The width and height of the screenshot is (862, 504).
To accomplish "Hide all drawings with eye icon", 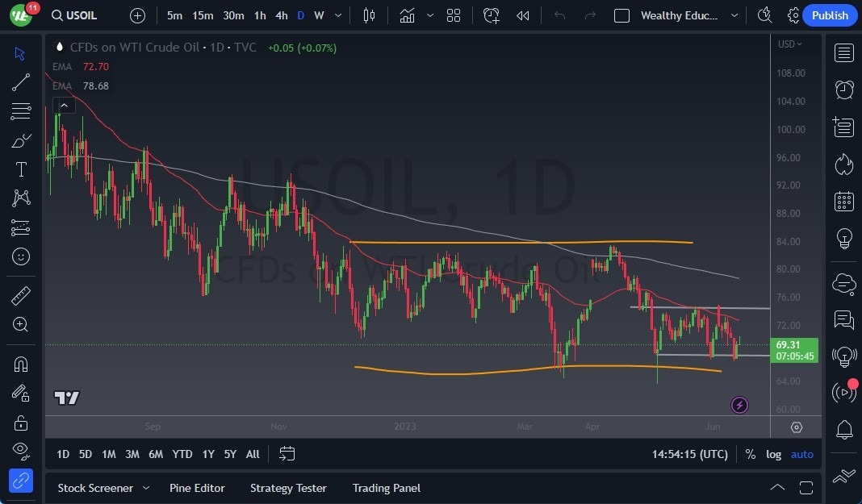I will [20, 451].
